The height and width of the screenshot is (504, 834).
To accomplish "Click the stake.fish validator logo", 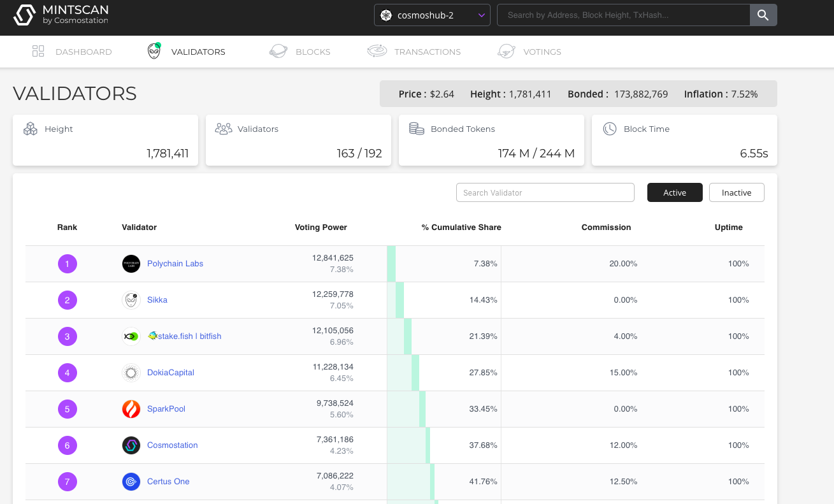I will pyautogui.click(x=131, y=336).
